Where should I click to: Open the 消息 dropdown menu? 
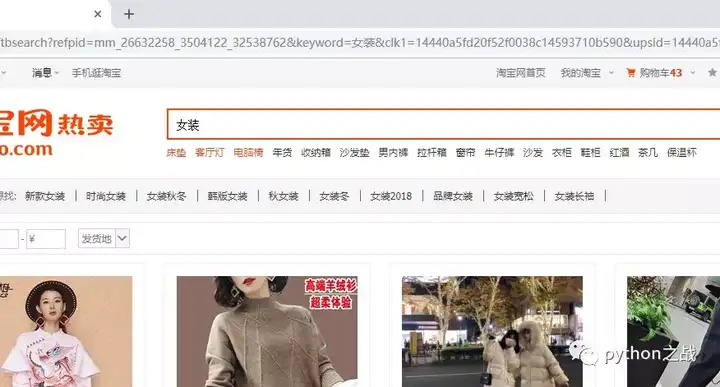(x=45, y=73)
